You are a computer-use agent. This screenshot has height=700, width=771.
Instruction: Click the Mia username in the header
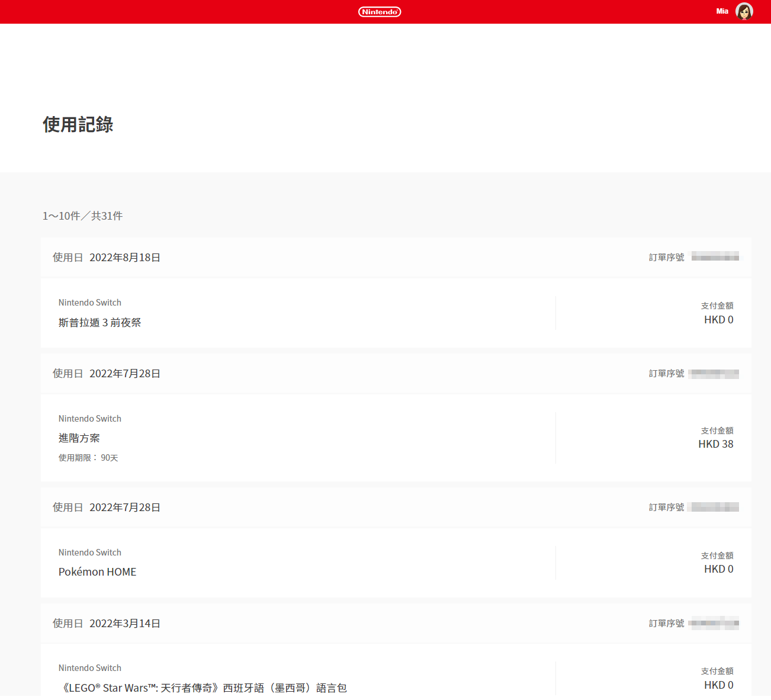[x=722, y=11]
